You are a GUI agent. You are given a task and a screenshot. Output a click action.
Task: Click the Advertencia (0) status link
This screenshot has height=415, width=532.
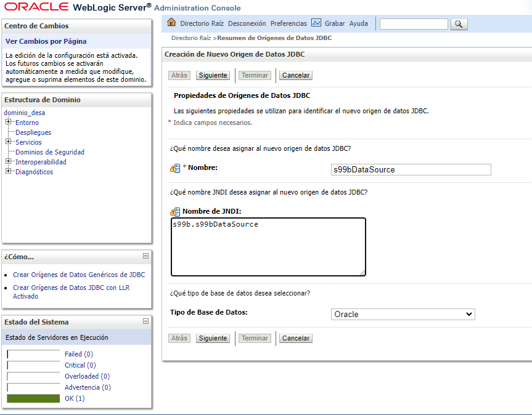[x=88, y=387]
